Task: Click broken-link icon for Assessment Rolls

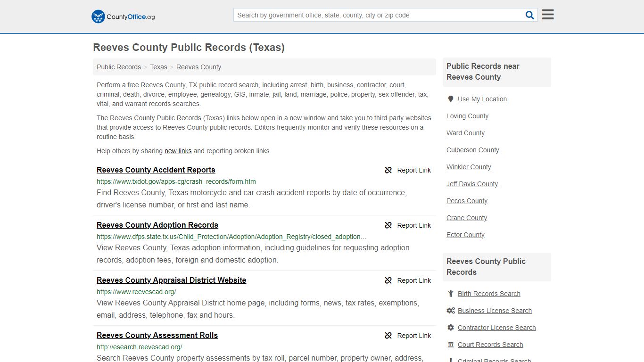Action: (x=388, y=336)
